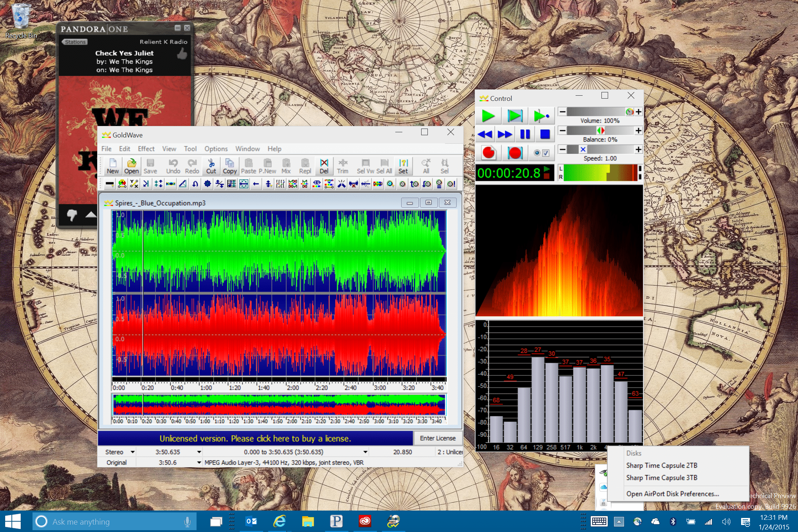Open the Help menu
The height and width of the screenshot is (532, 798).
(274, 149)
